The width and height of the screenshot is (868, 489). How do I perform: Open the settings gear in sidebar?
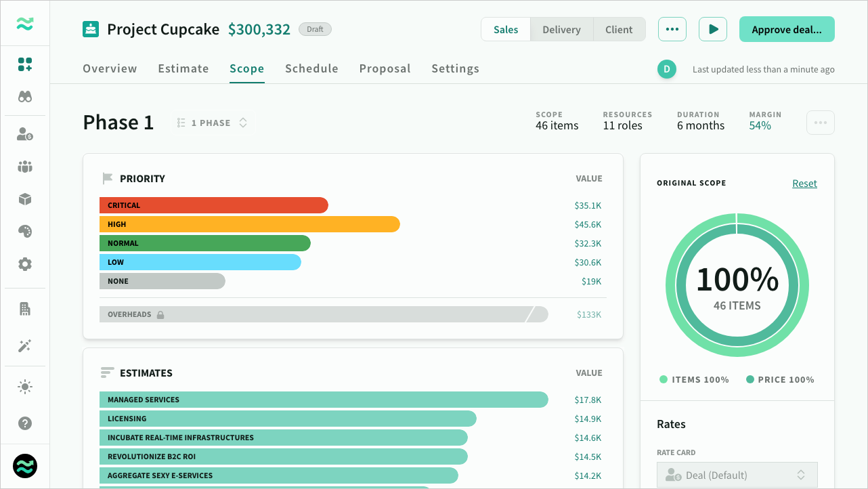click(x=25, y=264)
